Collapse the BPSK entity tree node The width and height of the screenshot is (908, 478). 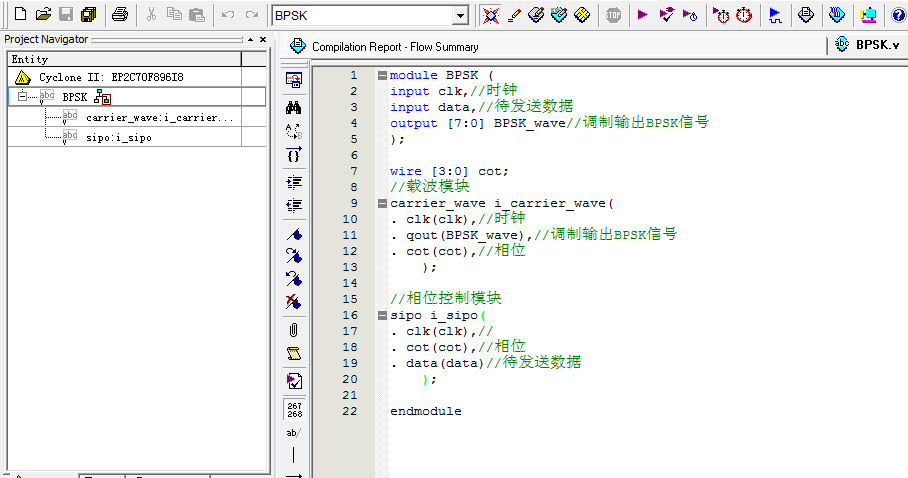tap(23, 97)
